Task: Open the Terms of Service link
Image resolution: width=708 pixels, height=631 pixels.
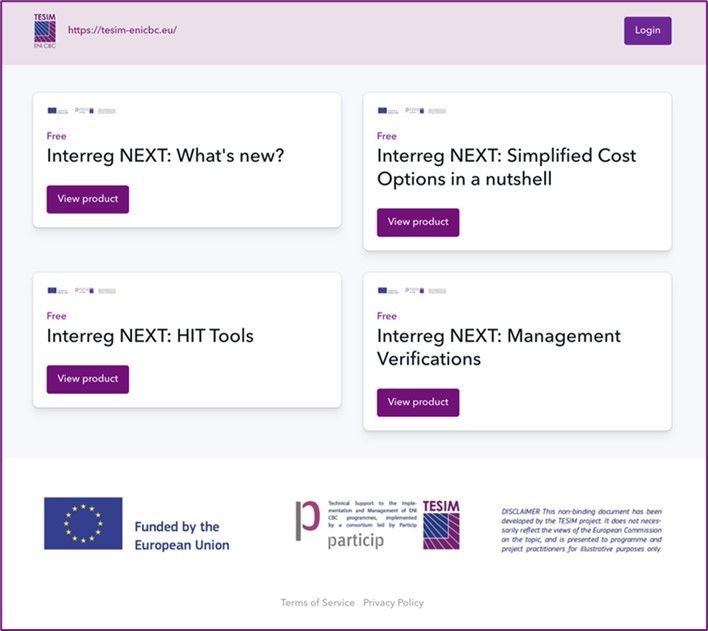Action: click(x=317, y=603)
